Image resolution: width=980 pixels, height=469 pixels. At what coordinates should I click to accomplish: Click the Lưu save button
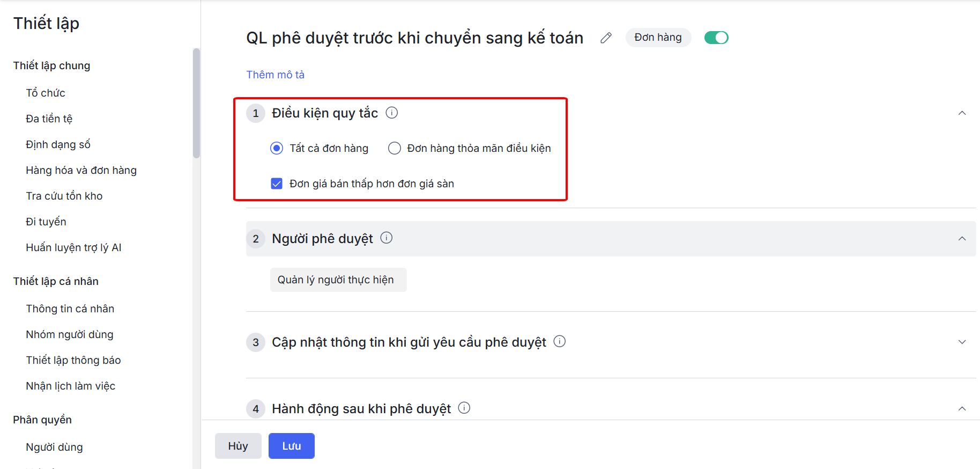tap(292, 446)
